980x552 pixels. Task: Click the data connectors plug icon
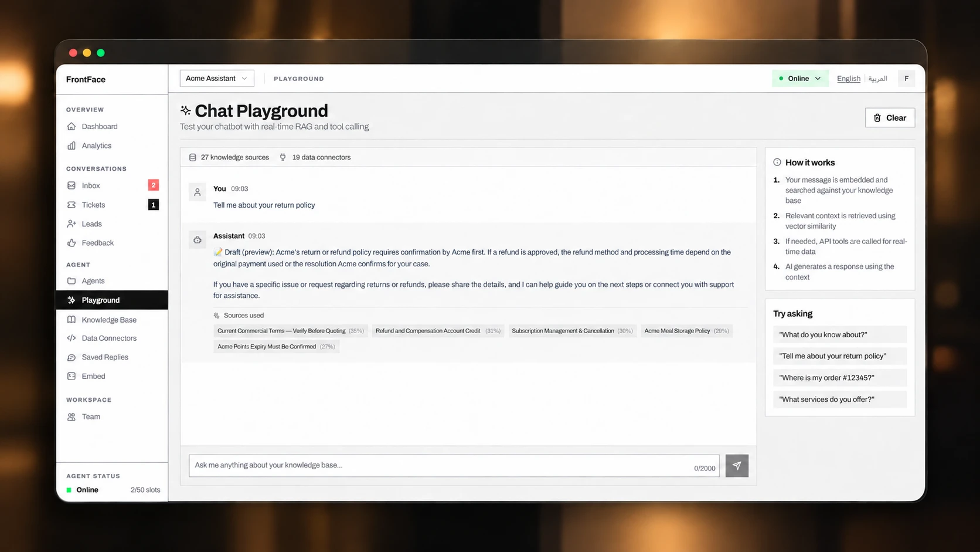click(283, 157)
